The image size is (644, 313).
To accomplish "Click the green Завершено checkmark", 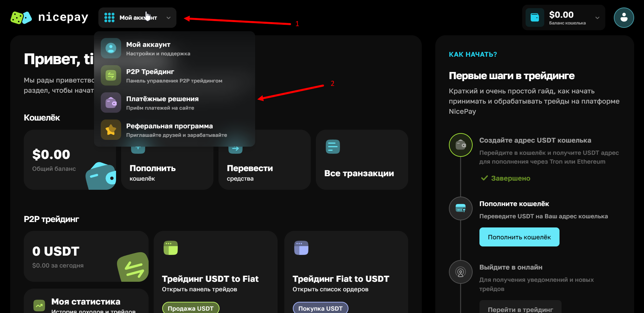I will (485, 178).
